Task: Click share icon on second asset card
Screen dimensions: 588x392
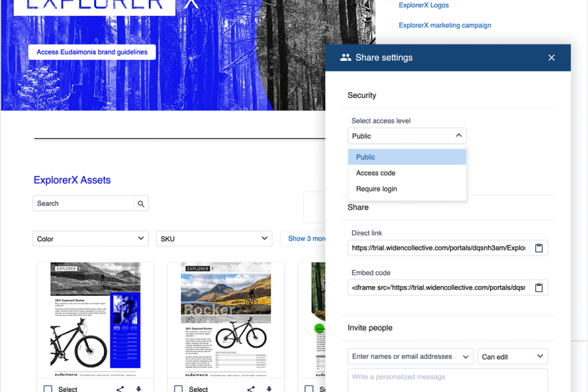Action: (251, 389)
